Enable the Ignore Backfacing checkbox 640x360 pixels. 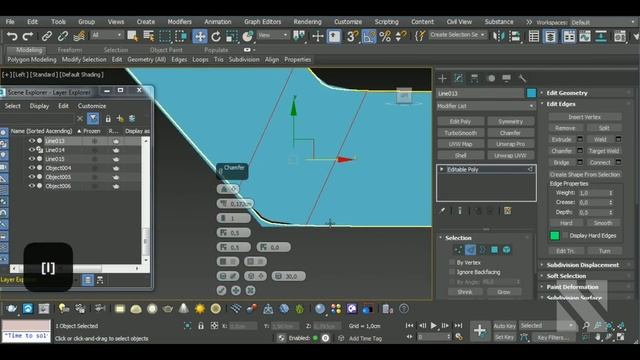[x=452, y=272]
